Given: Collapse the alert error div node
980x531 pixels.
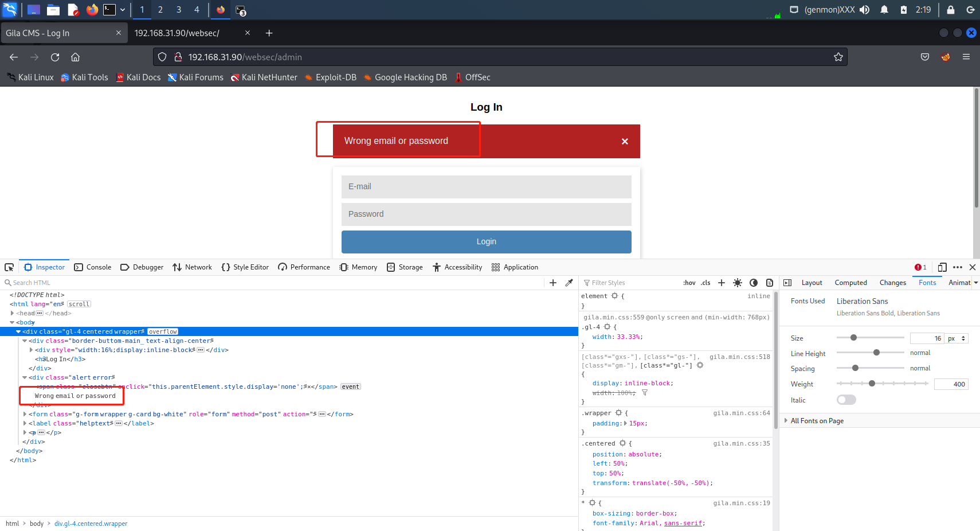Looking at the screenshot, I should click(x=25, y=377).
